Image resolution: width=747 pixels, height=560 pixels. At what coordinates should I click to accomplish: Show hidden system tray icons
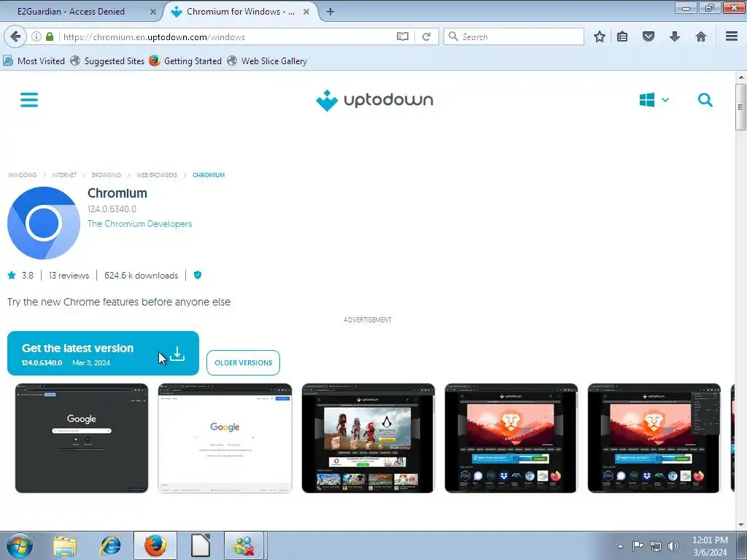click(620, 546)
